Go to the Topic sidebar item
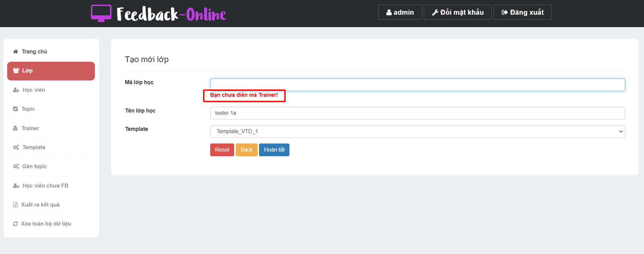Screen dimensions: 644x254 [x=51, y=109]
